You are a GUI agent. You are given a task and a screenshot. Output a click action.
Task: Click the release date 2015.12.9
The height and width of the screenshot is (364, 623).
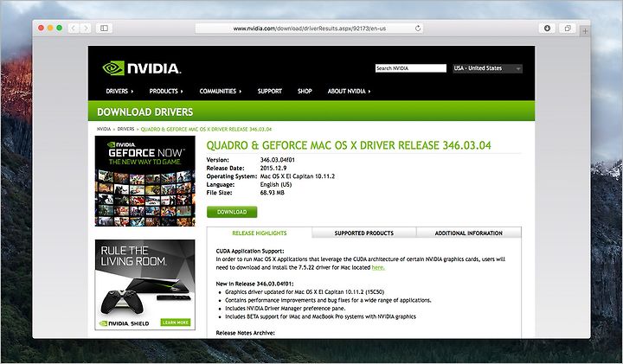(x=273, y=168)
